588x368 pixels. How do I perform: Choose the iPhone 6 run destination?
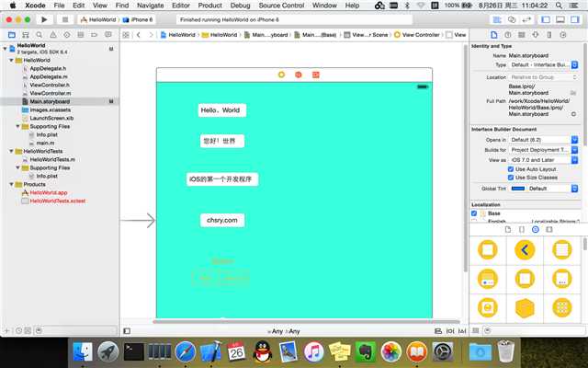click(139, 19)
